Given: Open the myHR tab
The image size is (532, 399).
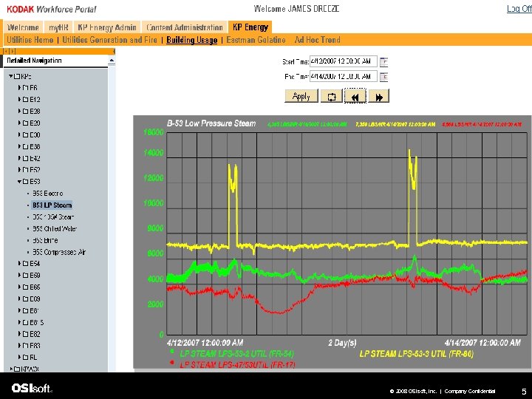Looking at the screenshot, I should [x=58, y=27].
